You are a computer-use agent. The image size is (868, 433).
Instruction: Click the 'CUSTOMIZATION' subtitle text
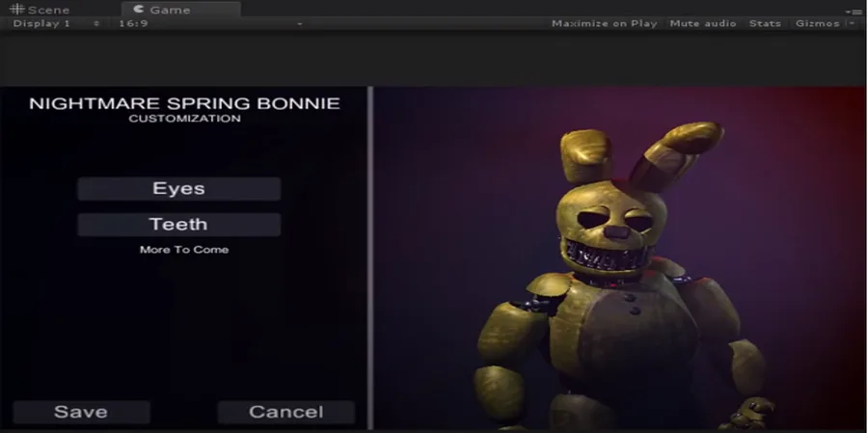[184, 119]
